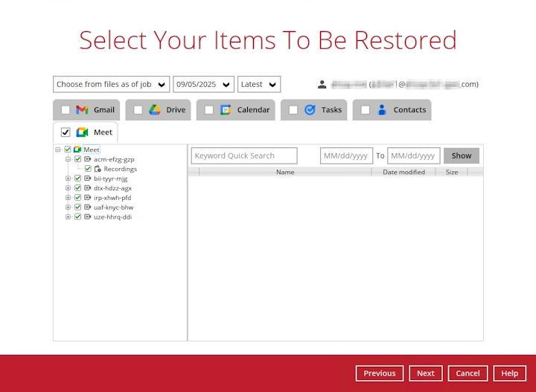Click the Tasks checkmark icon
Image resolution: width=536 pixels, height=392 pixels.
point(310,110)
